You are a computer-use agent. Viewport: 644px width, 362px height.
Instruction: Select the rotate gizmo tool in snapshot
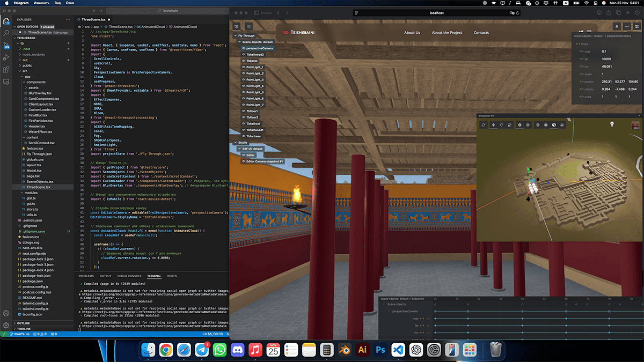click(501, 125)
